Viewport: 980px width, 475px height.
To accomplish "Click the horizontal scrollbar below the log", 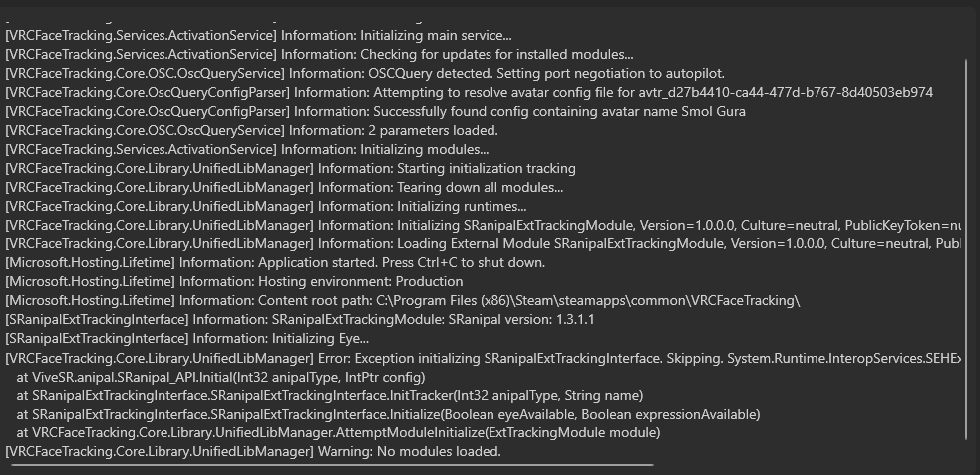I will click(x=329, y=465).
